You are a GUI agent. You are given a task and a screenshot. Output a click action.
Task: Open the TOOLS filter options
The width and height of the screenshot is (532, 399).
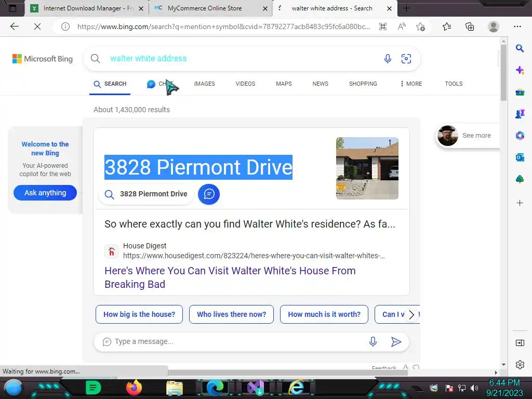454,84
